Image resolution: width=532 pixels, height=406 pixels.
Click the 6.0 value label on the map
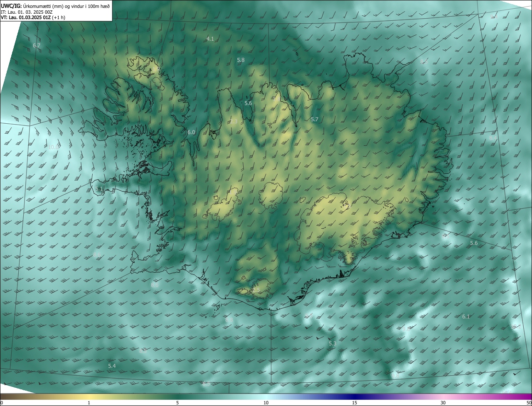191,132
